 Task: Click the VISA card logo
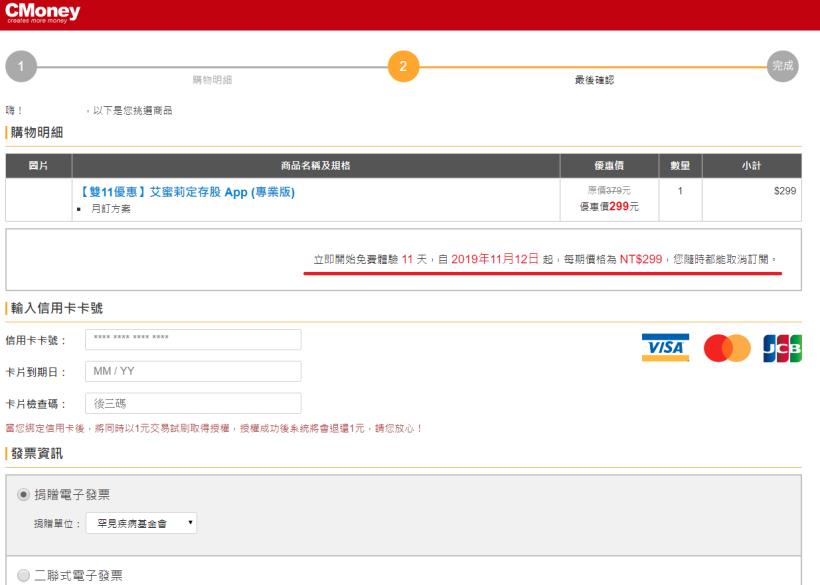pyautogui.click(x=665, y=348)
